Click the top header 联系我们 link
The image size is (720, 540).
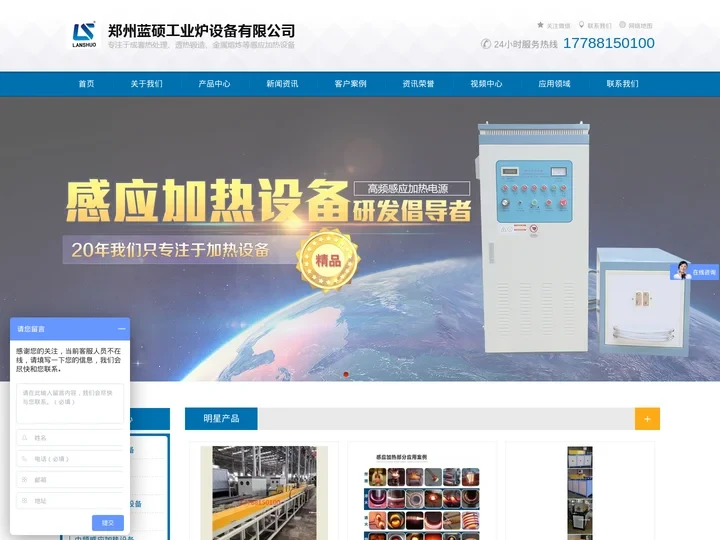point(599,26)
